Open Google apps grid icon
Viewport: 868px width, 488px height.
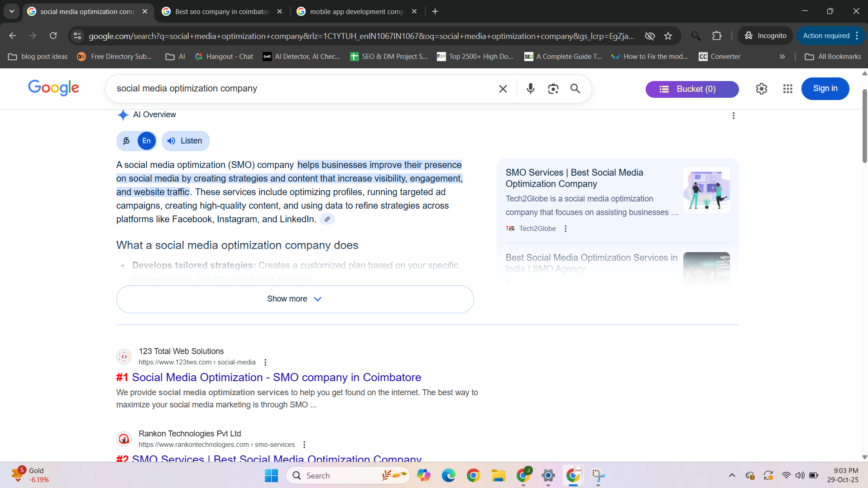point(787,89)
